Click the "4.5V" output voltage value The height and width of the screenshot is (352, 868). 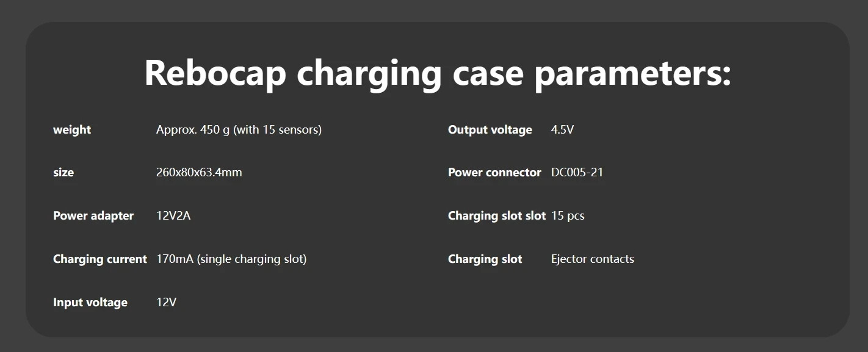[562, 130]
